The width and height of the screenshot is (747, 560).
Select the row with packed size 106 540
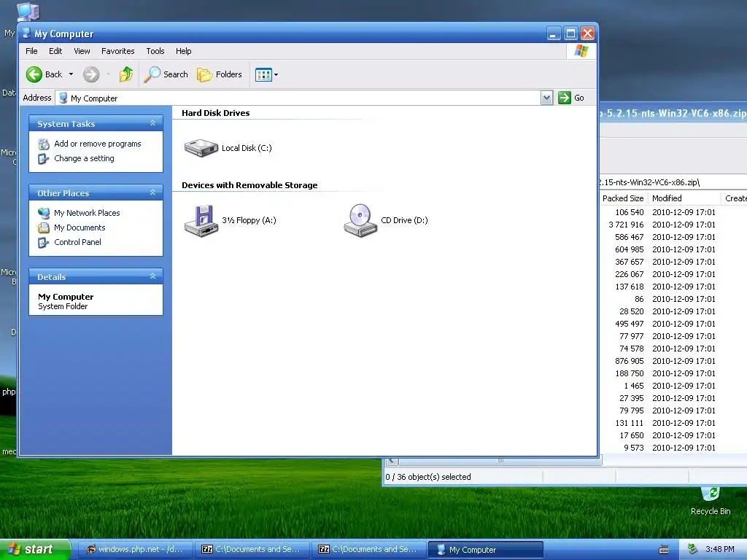(x=673, y=212)
